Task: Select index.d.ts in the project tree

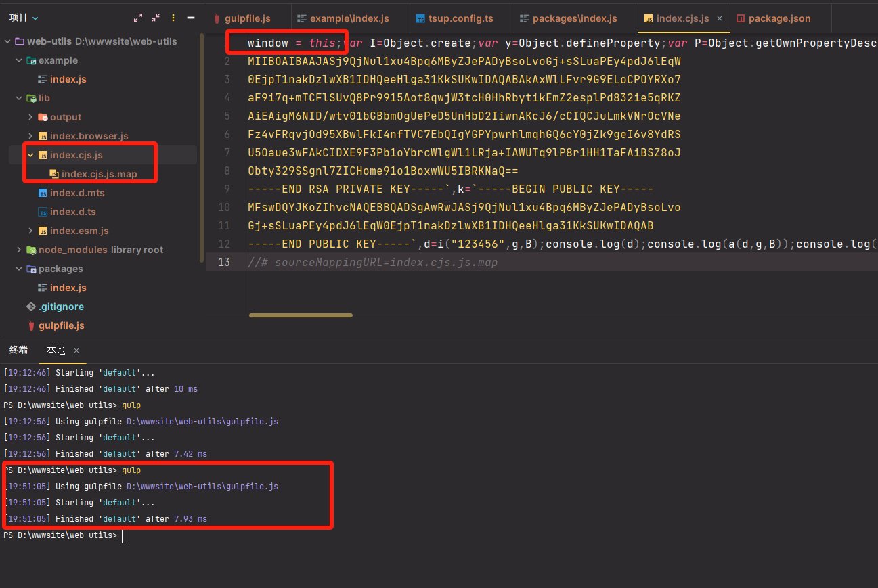Action: tap(73, 212)
